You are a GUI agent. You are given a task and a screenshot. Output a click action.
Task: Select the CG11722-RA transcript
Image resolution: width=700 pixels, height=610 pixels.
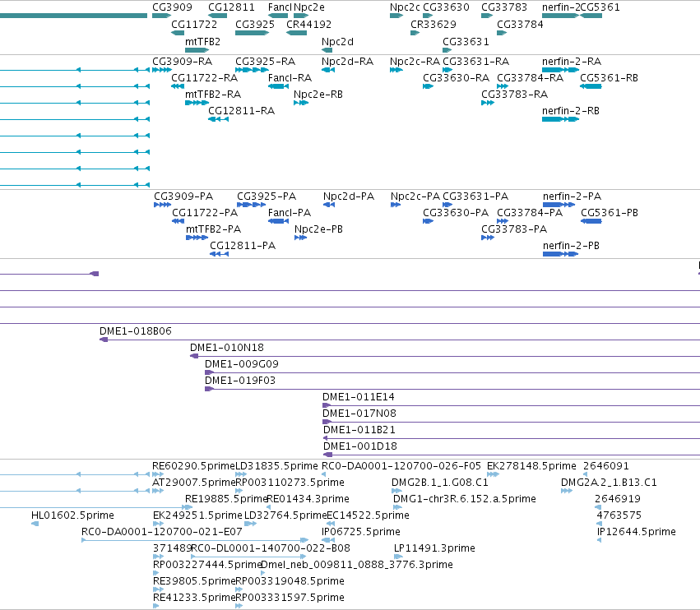[x=178, y=86]
